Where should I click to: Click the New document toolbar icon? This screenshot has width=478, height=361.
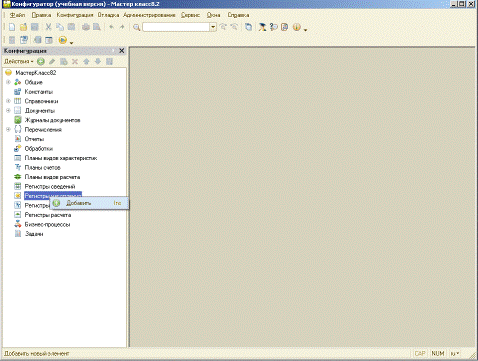(12, 27)
